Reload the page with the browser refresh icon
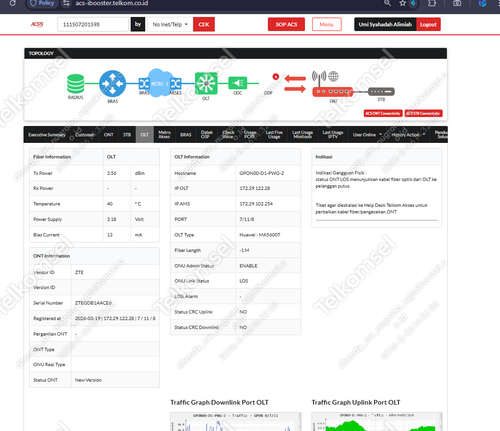 tap(13, 3)
